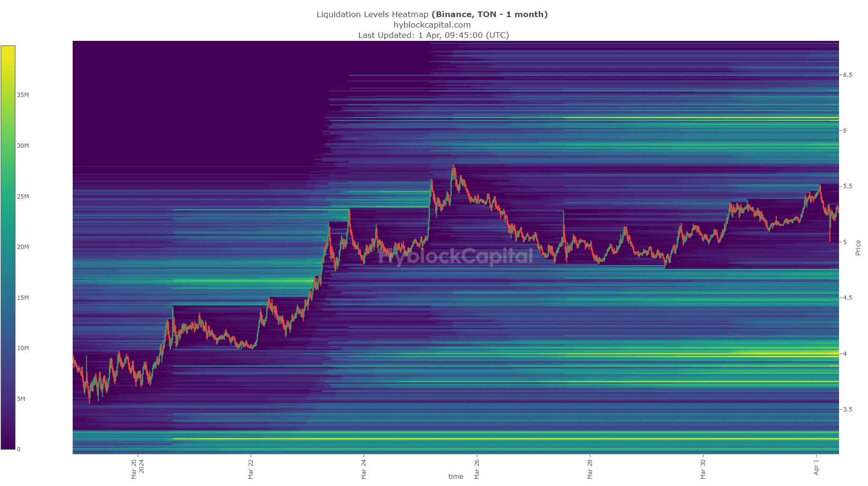Click the 25M colorbar label
Image resolution: width=868 pixels, height=486 pixels.
pyautogui.click(x=23, y=197)
